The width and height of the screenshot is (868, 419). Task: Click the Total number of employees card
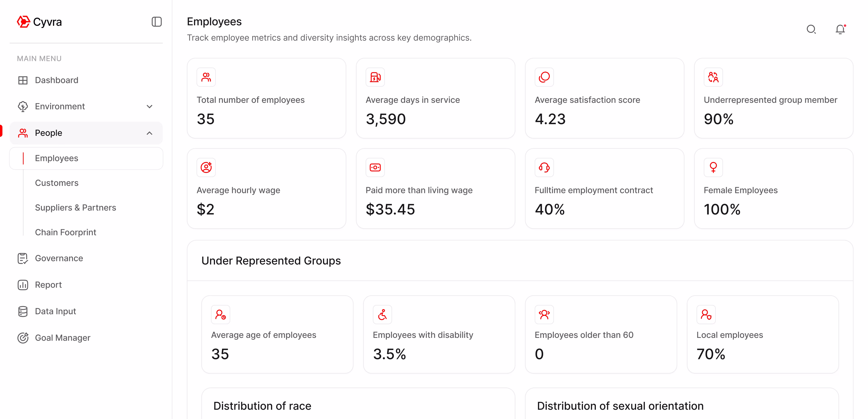pos(266,98)
